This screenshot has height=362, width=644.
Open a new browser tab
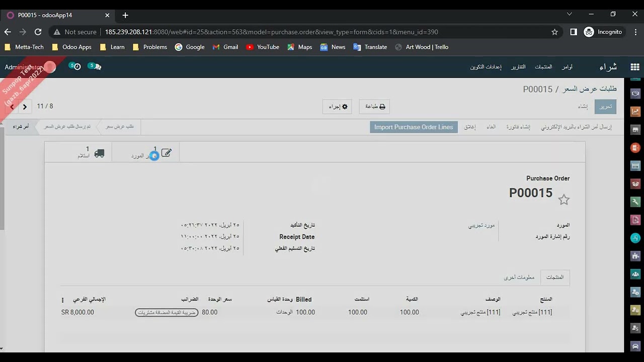point(125,15)
